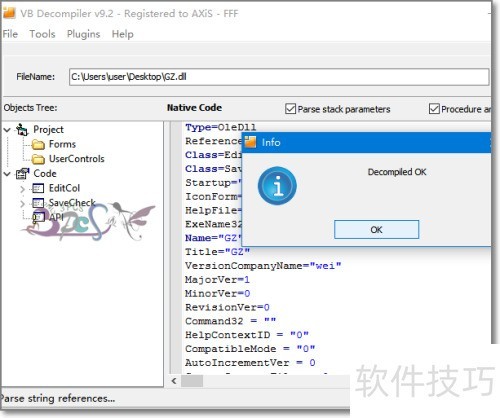
Task: Select the UserControls folder icon
Action: click(x=38, y=159)
